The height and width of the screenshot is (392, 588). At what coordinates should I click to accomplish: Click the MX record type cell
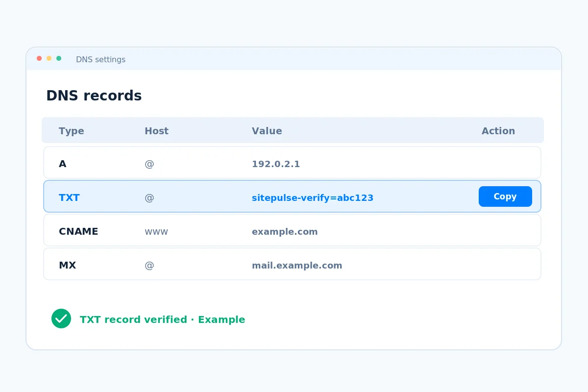pos(67,266)
